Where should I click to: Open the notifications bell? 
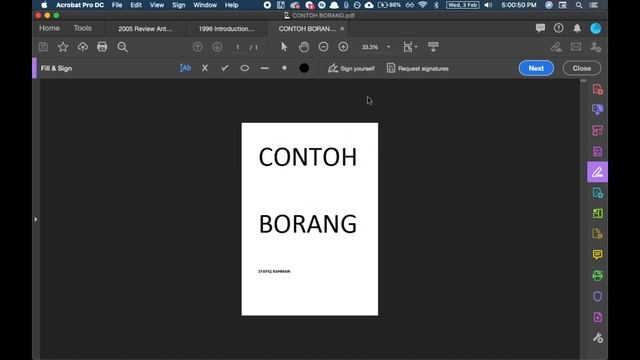[577, 28]
